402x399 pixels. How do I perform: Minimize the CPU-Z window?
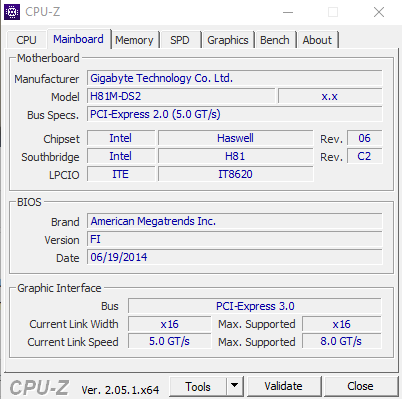[x=288, y=12]
